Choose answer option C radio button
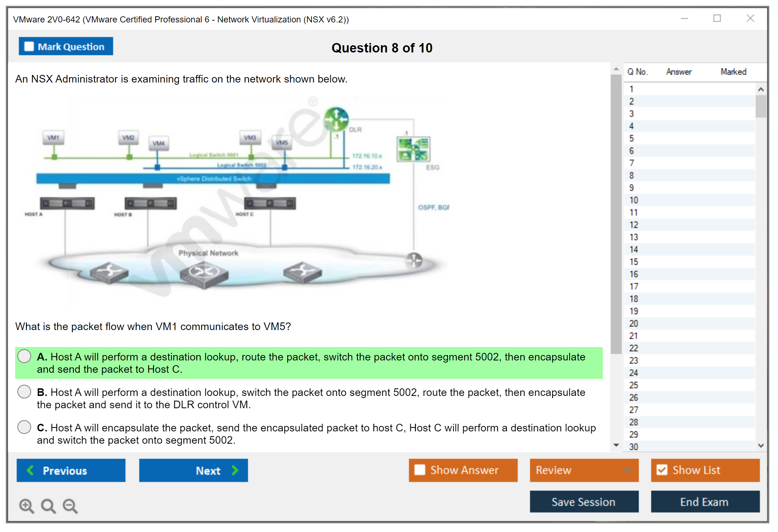Screen dimensions: 778x532 coord(24,427)
